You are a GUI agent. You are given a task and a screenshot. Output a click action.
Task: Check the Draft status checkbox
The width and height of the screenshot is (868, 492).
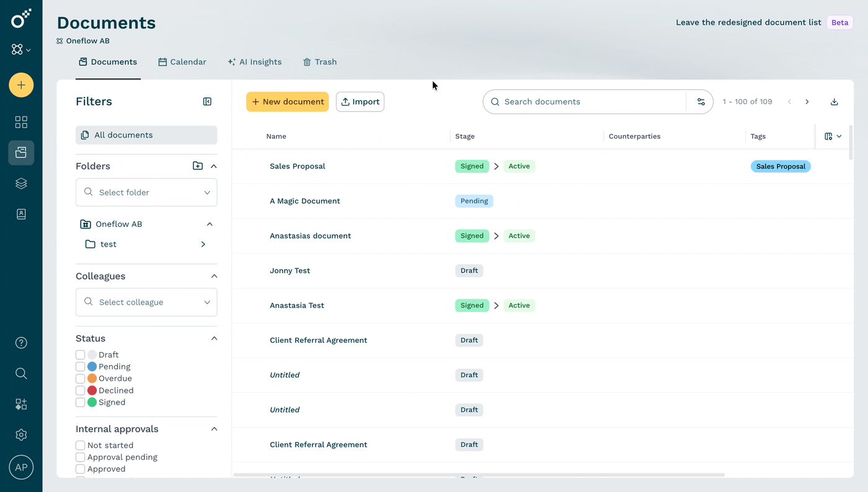(x=80, y=355)
